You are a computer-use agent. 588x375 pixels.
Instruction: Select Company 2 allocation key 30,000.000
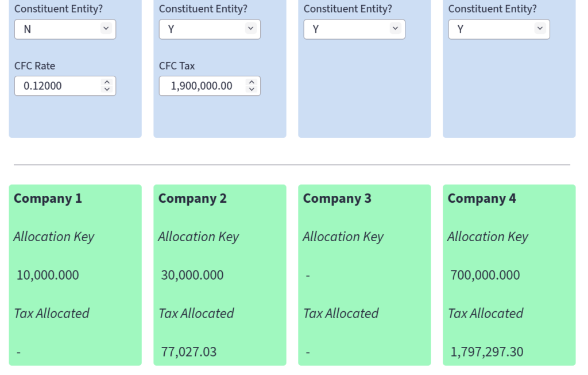coord(192,275)
